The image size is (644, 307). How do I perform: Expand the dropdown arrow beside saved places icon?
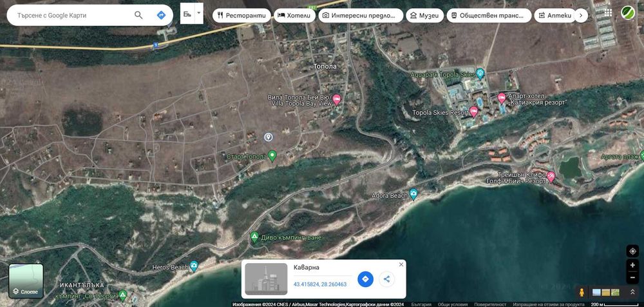[199, 14]
